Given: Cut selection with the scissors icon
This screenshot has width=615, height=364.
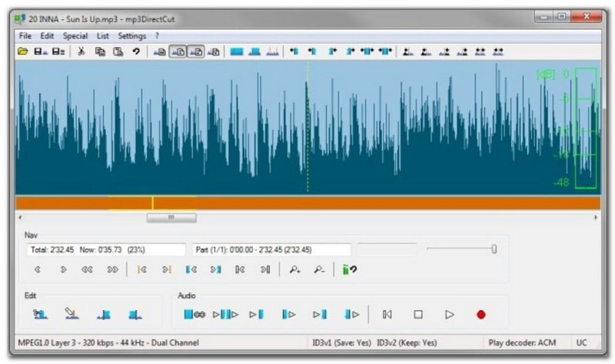Looking at the screenshot, I should click(x=81, y=51).
